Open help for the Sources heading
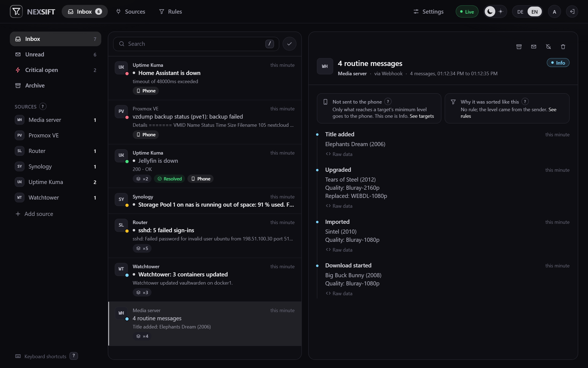 [x=43, y=106]
